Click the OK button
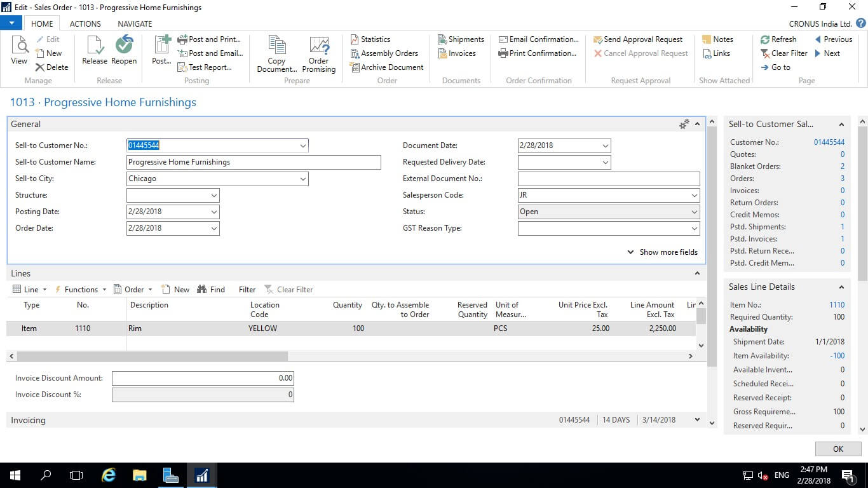This screenshot has height=488, width=868. [837, 449]
